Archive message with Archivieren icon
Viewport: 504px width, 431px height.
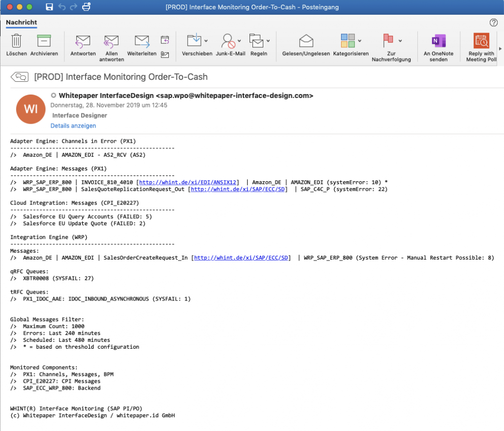tap(44, 41)
